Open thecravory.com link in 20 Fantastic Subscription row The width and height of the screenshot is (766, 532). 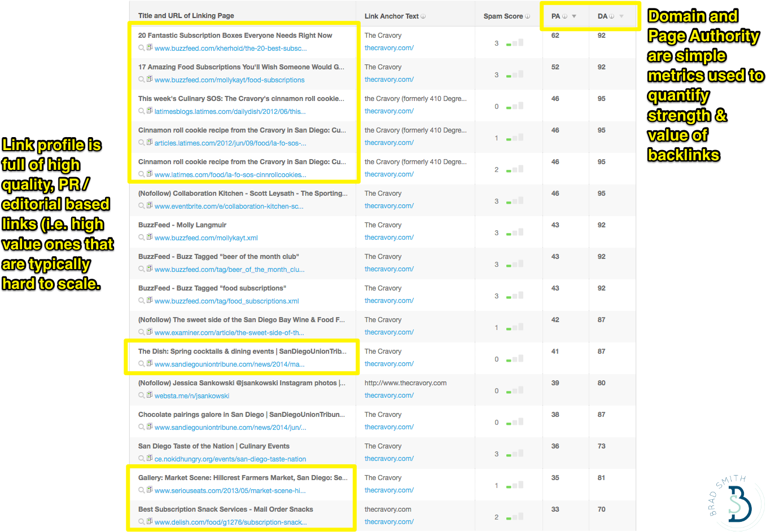389,48
